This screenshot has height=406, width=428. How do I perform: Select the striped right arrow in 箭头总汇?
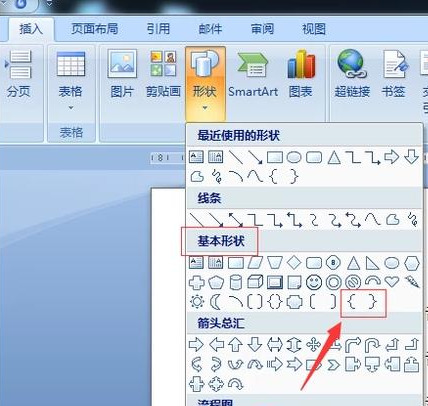[275, 364]
